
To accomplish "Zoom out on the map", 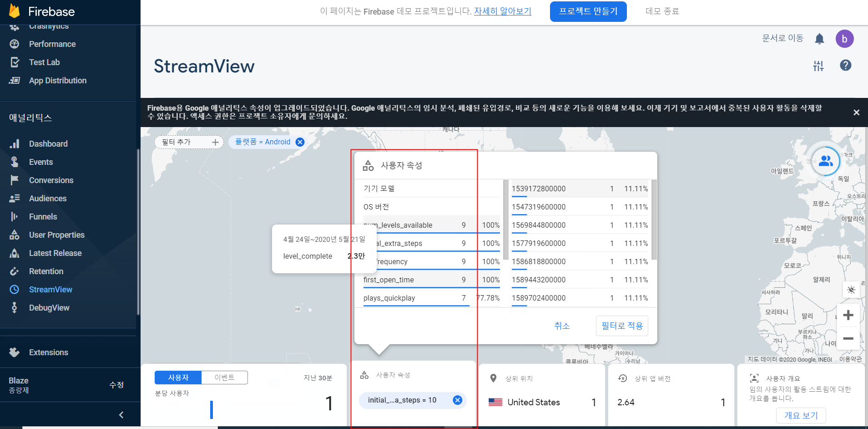I will click(x=848, y=338).
